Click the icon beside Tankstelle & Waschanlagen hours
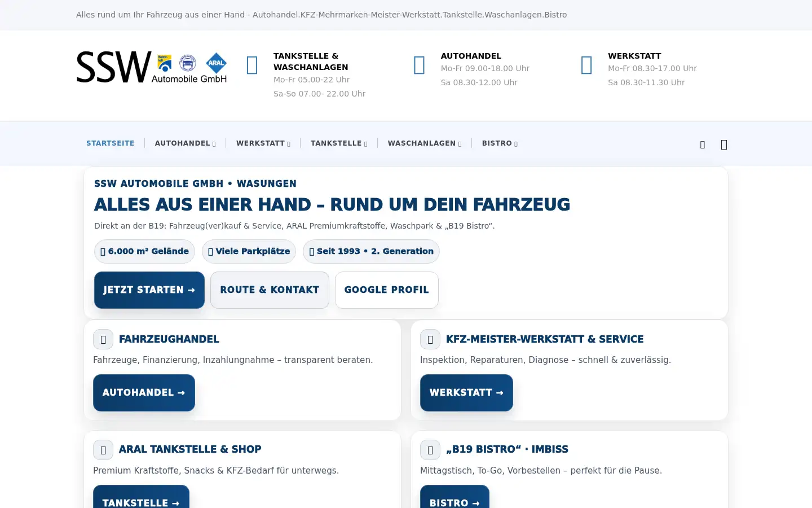This screenshot has height=508, width=812. (252, 65)
